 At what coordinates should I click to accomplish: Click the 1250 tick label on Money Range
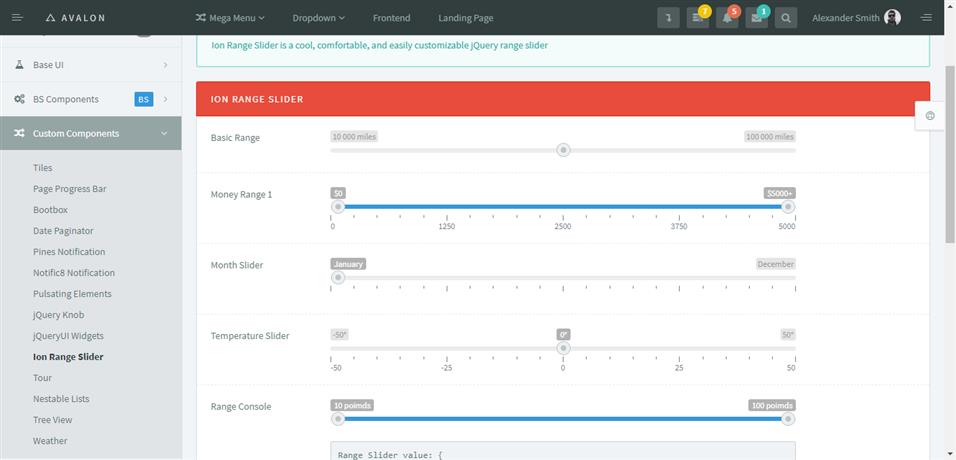447,226
